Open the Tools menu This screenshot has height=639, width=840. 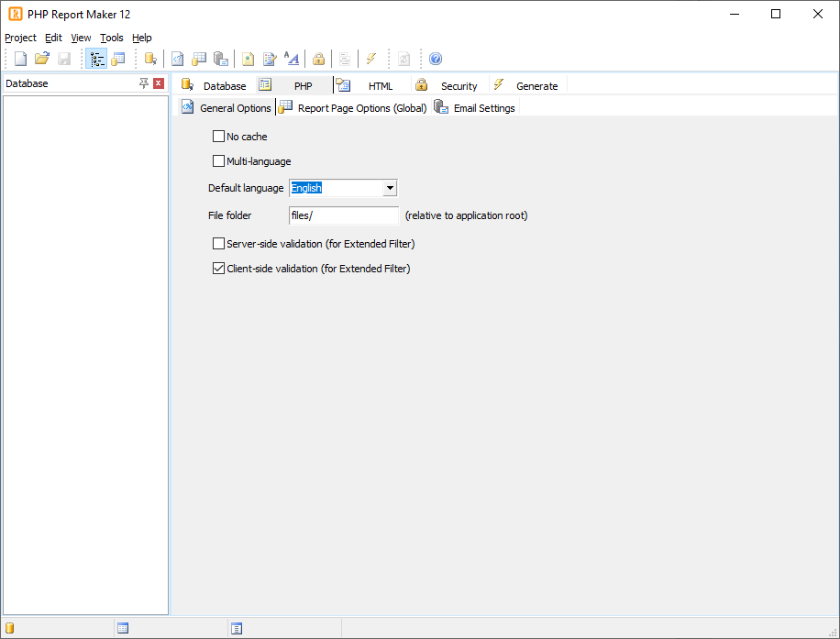pos(112,38)
